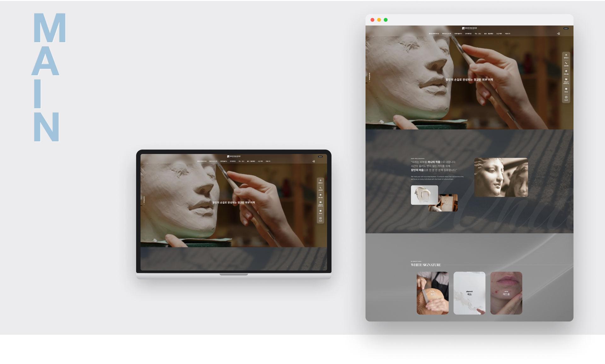
Task: Select 커뮤니티 menu on laptop screen nav
Action: pyautogui.click(x=268, y=161)
